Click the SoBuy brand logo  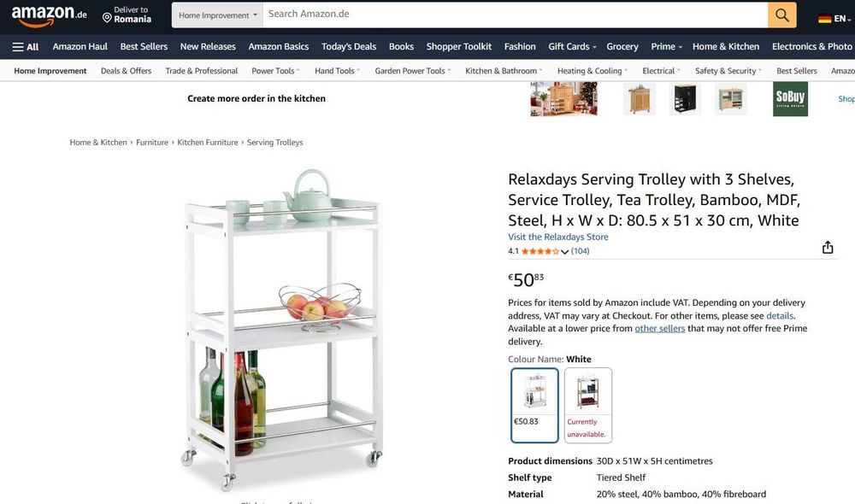pos(790,98)
